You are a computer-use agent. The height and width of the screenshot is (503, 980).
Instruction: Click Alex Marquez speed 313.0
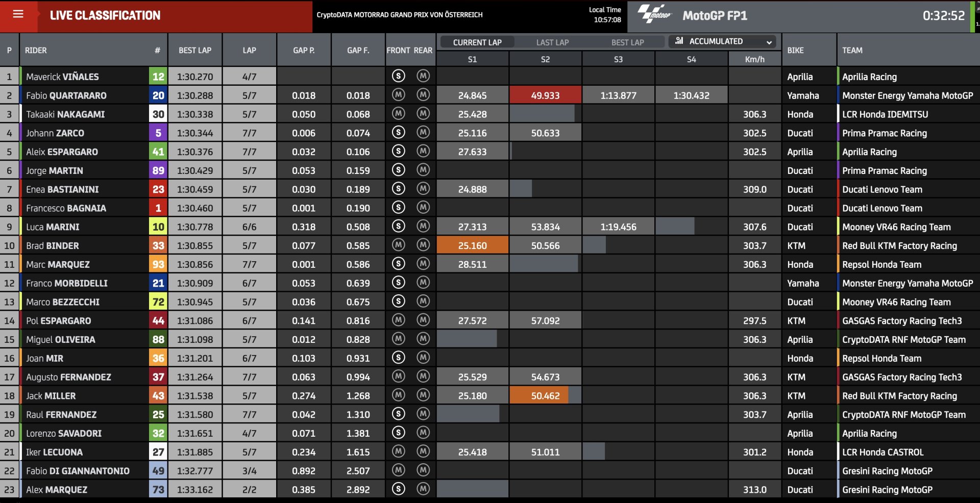pos(754,490)
